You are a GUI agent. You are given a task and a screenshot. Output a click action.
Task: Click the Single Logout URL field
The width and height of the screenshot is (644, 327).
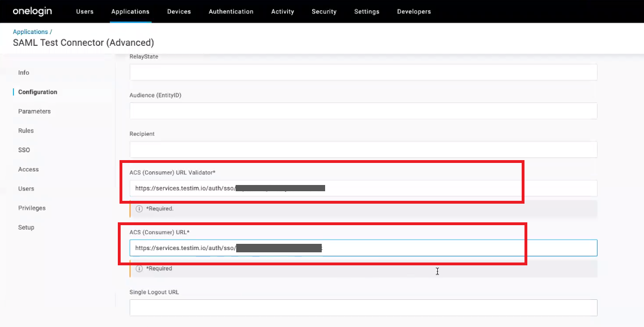pyautogui.click(x=363, y=308)
